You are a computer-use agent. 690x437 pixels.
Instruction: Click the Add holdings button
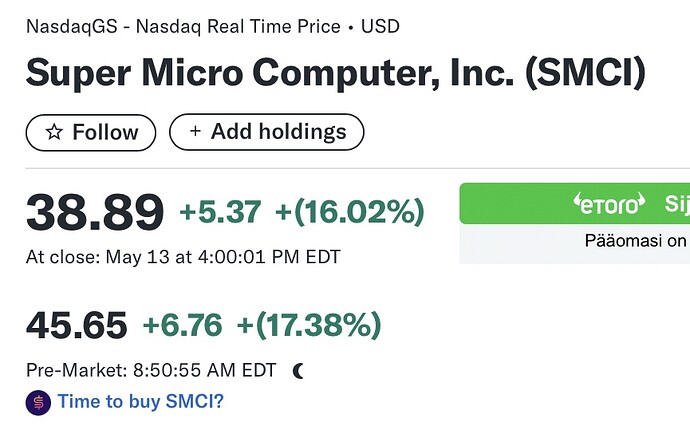(267, 132)
